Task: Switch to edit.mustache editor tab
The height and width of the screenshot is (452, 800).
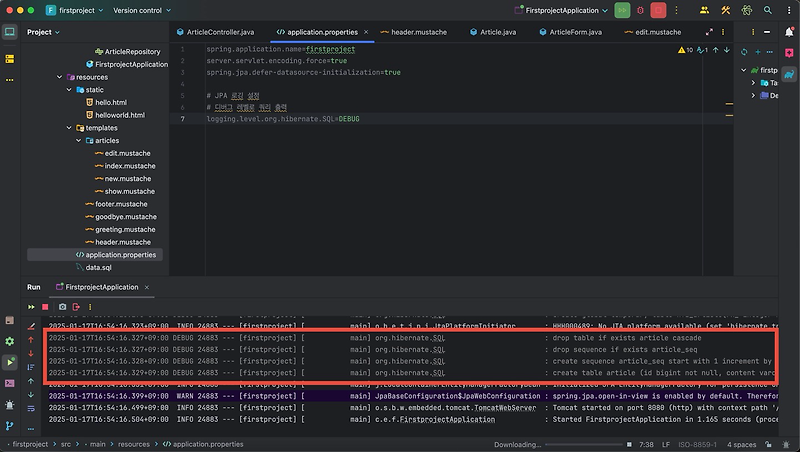Action: (653, 32)
